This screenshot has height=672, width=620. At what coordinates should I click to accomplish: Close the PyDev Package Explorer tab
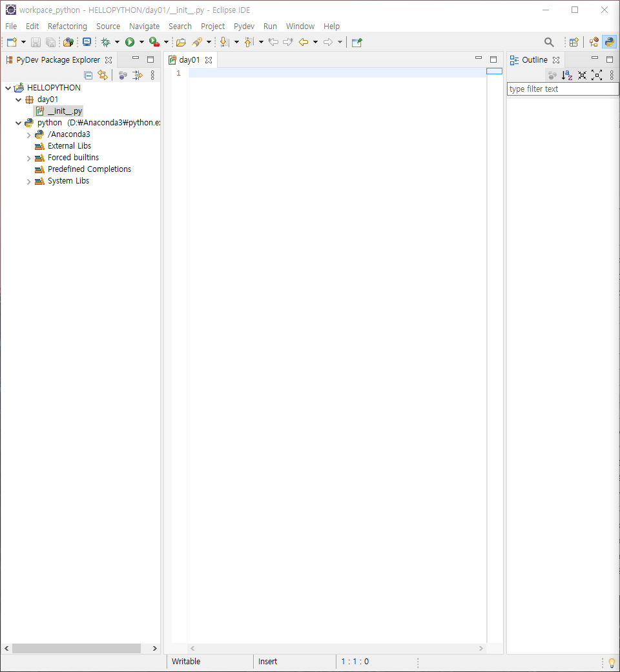[x=109, y=60]
